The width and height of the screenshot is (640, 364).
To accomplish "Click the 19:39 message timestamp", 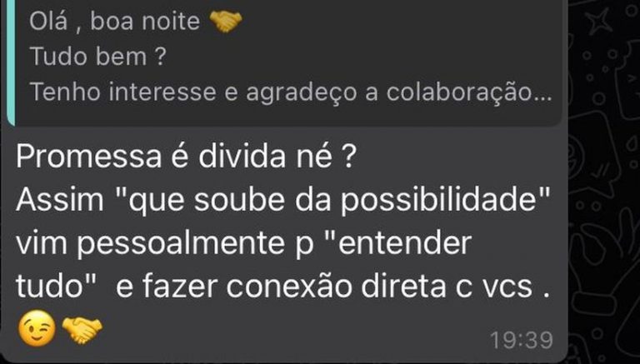I will point(521,341).
